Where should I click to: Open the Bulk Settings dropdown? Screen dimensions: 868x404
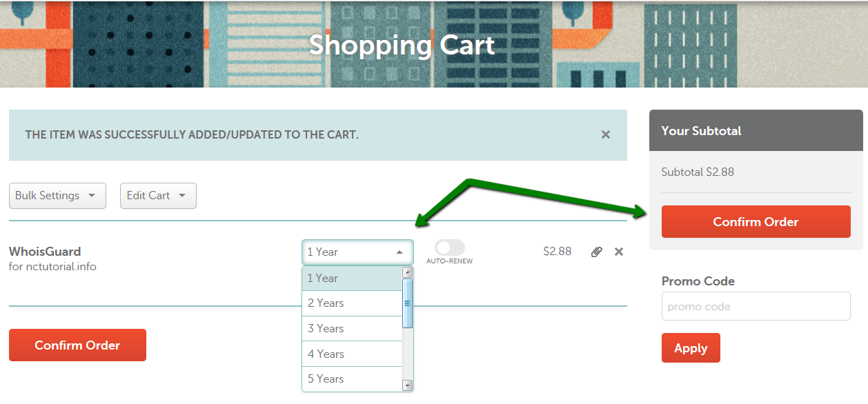(x=57, y=196)
